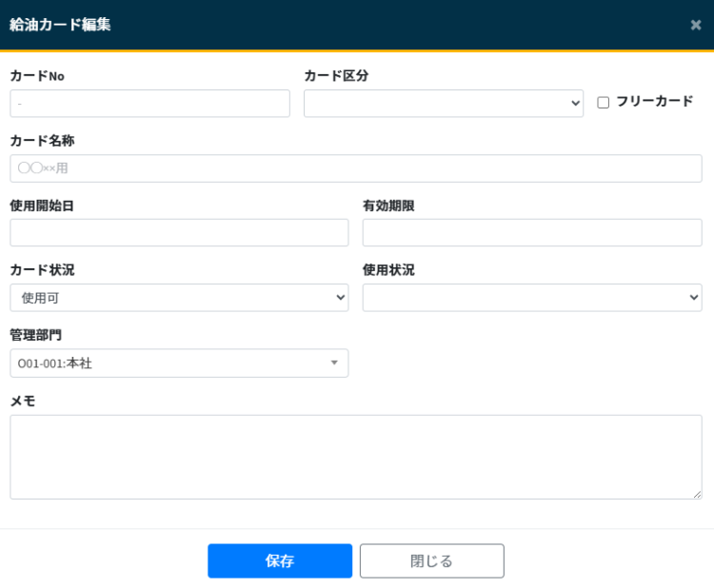The height and width of the screenshot is (588, 714).
Task: Close the dialog using the X icon
Action: pyautogui.click(x=696, y=25)
